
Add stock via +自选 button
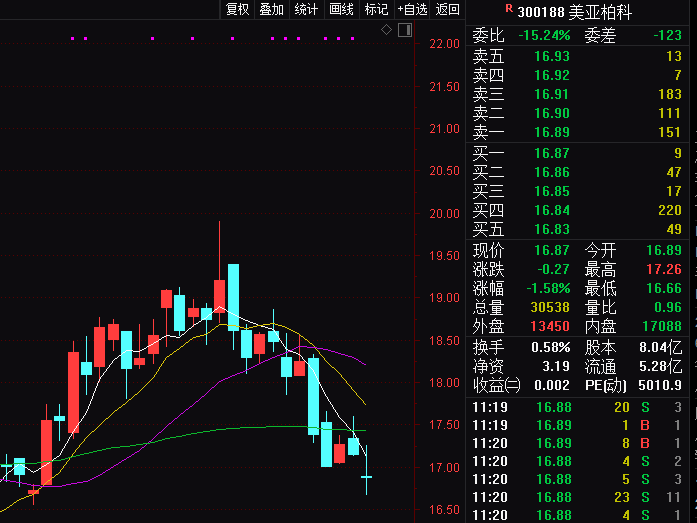412,10
